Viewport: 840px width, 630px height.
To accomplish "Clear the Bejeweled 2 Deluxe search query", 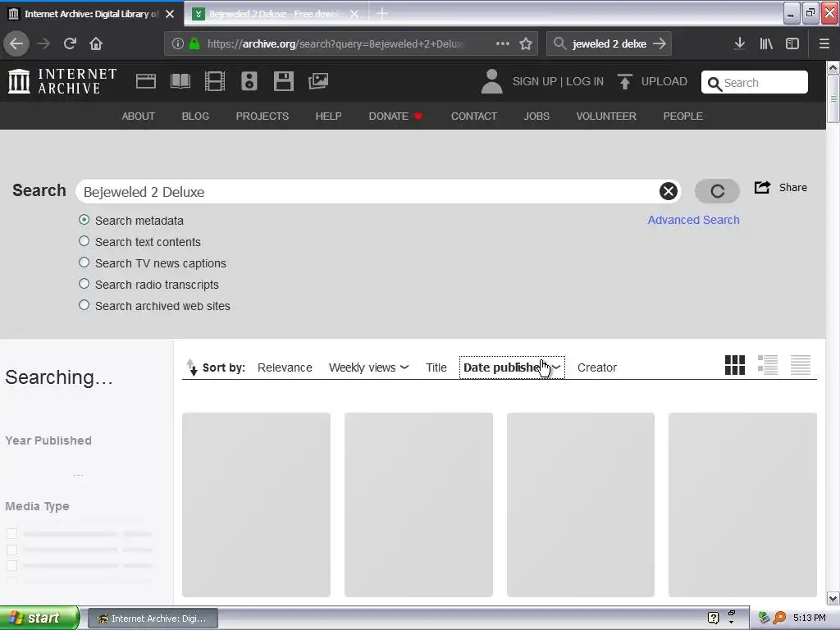I will coord(668,191).
